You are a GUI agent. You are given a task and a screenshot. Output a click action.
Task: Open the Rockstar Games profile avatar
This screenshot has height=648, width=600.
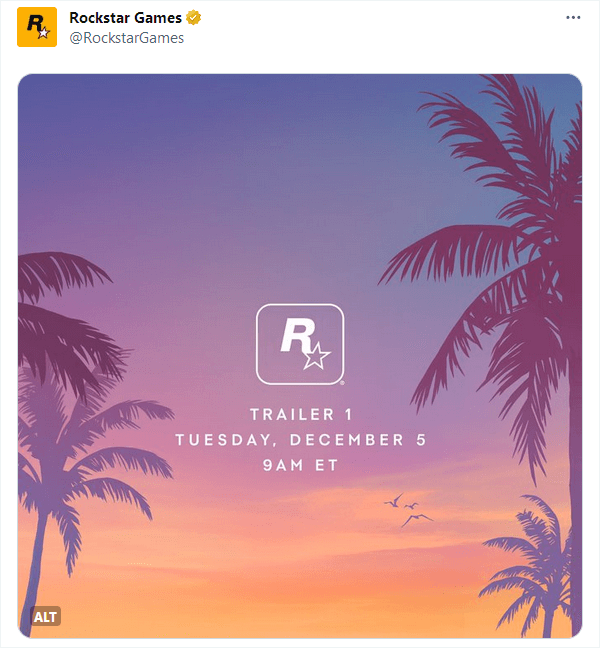tap(37, 27)
